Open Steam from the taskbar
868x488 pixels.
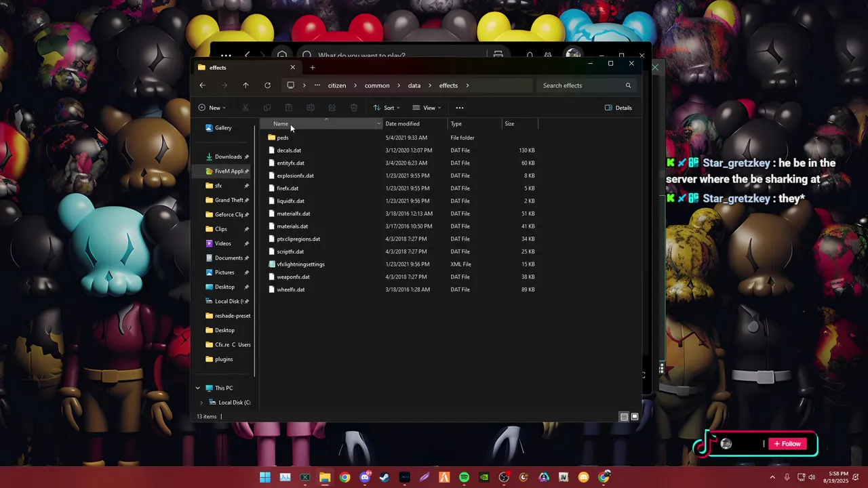coord(384,477)
